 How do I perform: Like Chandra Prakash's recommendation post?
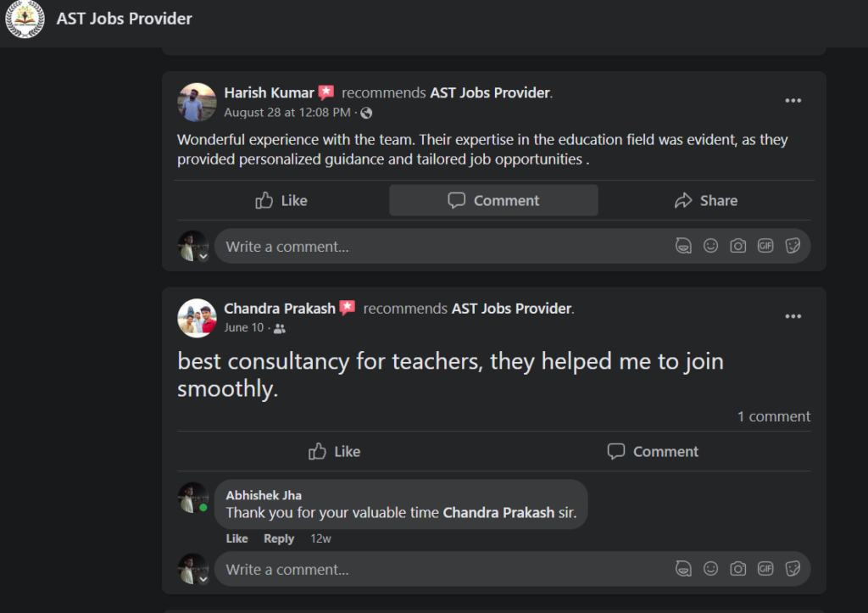point(335,451)
